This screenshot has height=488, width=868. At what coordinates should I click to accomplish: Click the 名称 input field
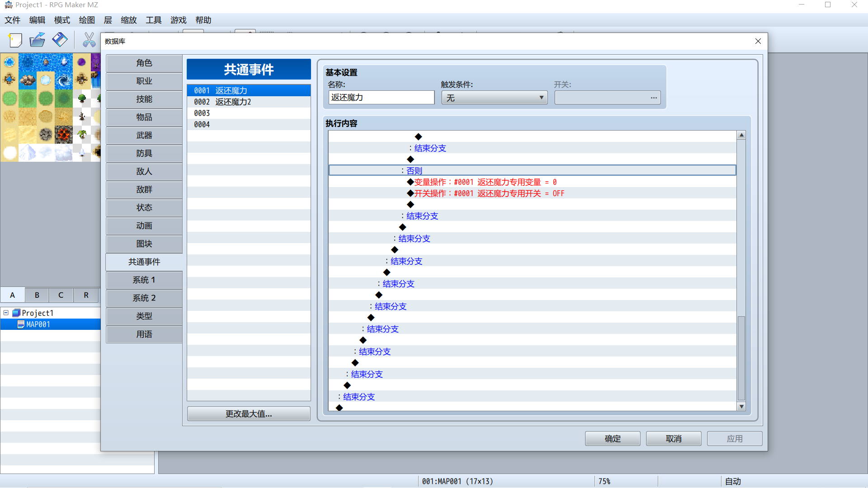pos(381,98)
